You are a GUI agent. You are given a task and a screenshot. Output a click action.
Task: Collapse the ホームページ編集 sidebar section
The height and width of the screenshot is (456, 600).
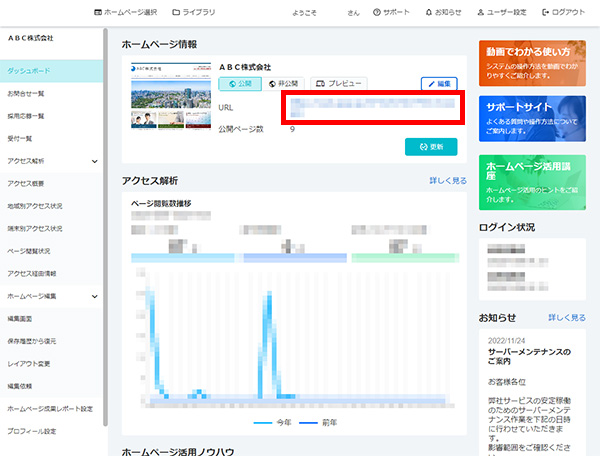pos(94,296)
